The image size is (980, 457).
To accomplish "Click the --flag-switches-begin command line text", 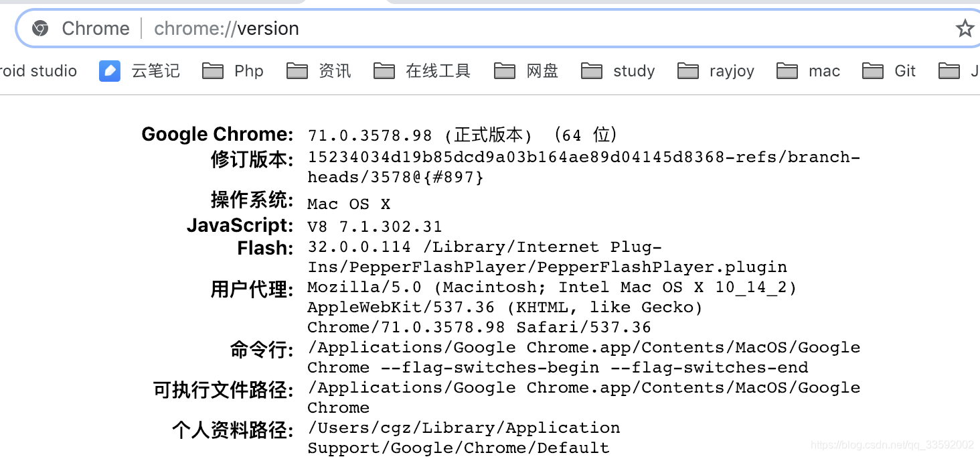I will coord(490,368).
